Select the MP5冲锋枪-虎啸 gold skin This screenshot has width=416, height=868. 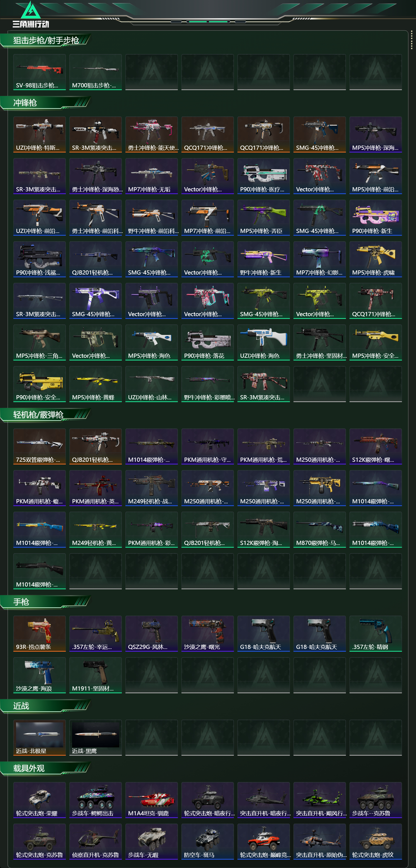[376, 260]
